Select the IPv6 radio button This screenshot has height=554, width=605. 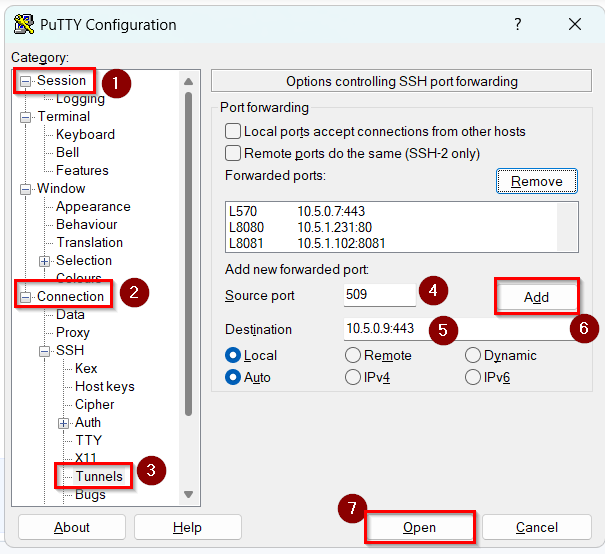473,377
